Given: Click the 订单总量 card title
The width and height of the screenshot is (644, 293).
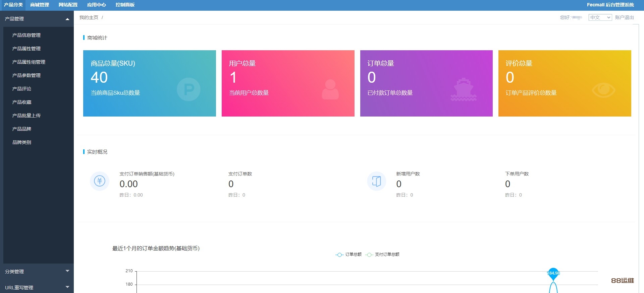Looking at the screenshot, I should tap(381, 63).
